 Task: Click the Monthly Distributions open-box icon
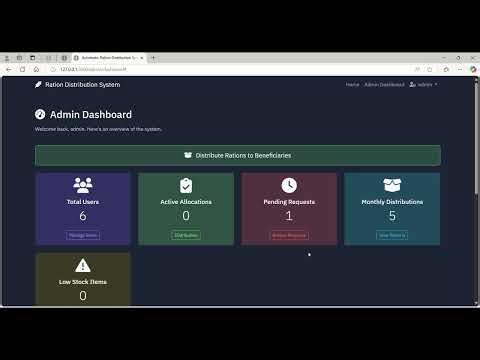392,185
